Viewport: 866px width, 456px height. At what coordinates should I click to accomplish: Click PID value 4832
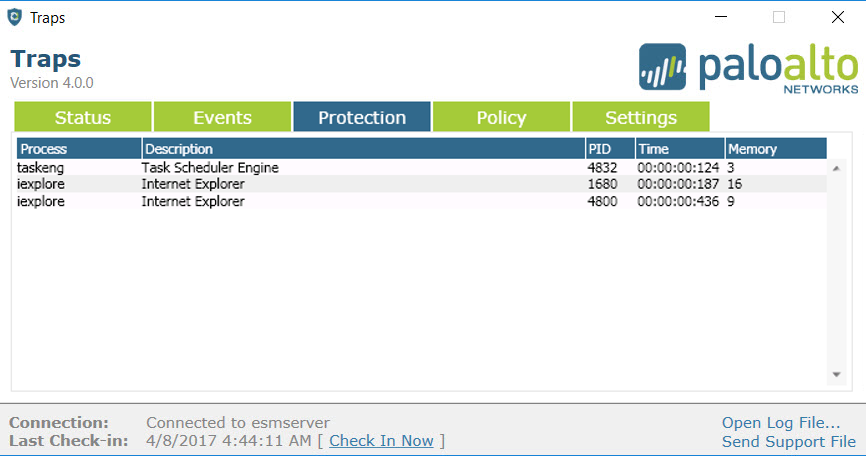point(602,167)
